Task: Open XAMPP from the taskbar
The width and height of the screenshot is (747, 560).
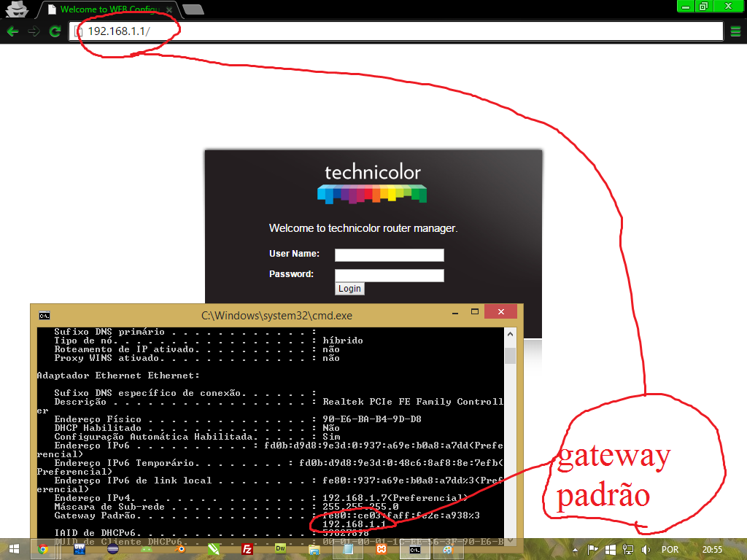Action: click(381, 549)
